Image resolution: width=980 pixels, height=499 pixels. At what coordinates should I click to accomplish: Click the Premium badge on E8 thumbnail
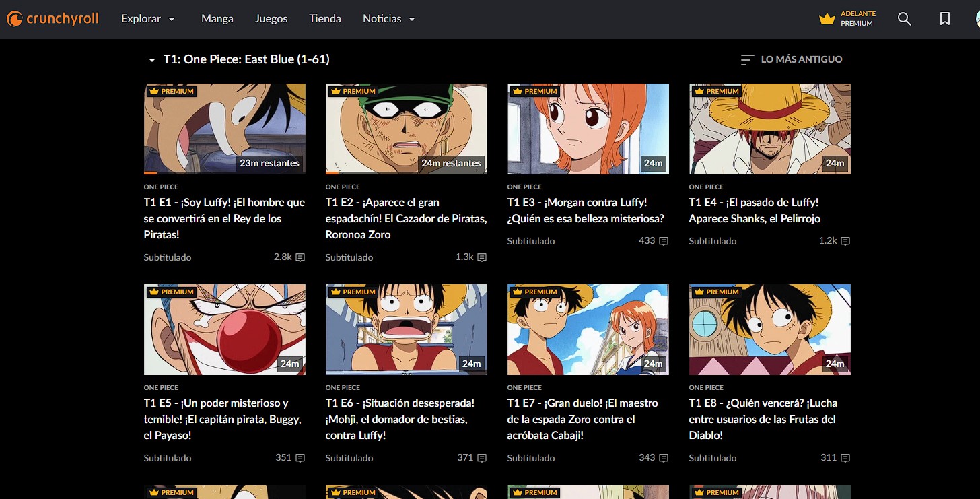coord(716,292)
